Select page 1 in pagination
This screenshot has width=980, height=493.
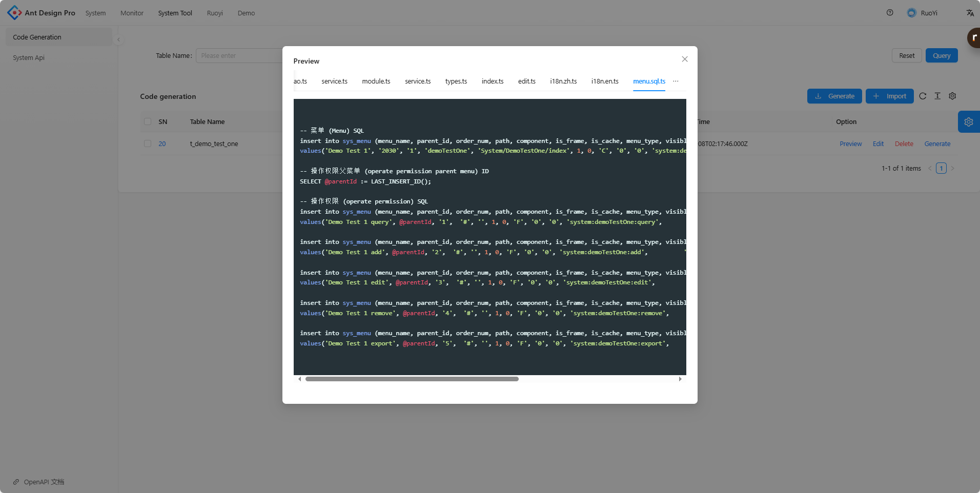(x=941, y=168)
